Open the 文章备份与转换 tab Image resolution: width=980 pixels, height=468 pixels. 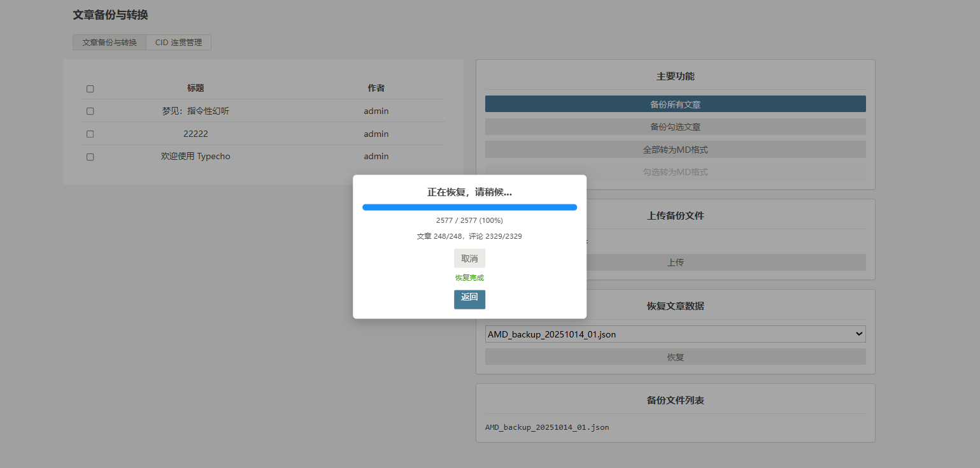point(110,43)
